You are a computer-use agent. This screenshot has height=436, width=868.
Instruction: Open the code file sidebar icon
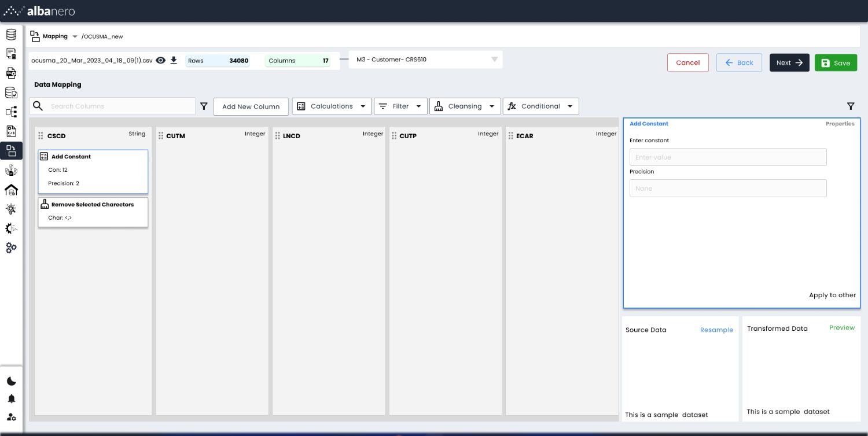(11, 131)
